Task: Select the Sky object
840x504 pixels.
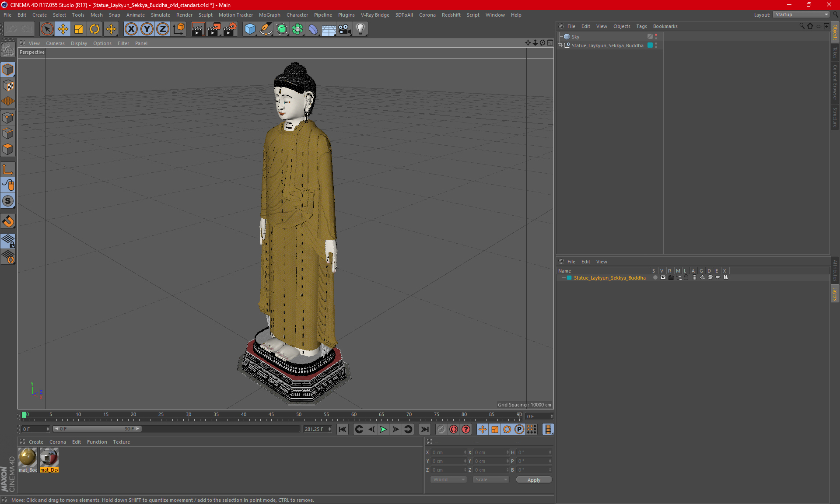Action: pos(575,37)
